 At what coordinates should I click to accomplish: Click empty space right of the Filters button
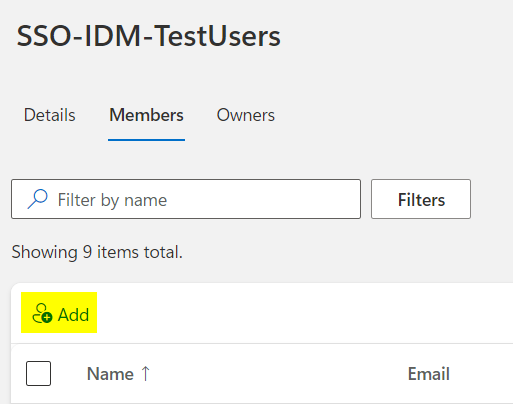pos(492,199)
